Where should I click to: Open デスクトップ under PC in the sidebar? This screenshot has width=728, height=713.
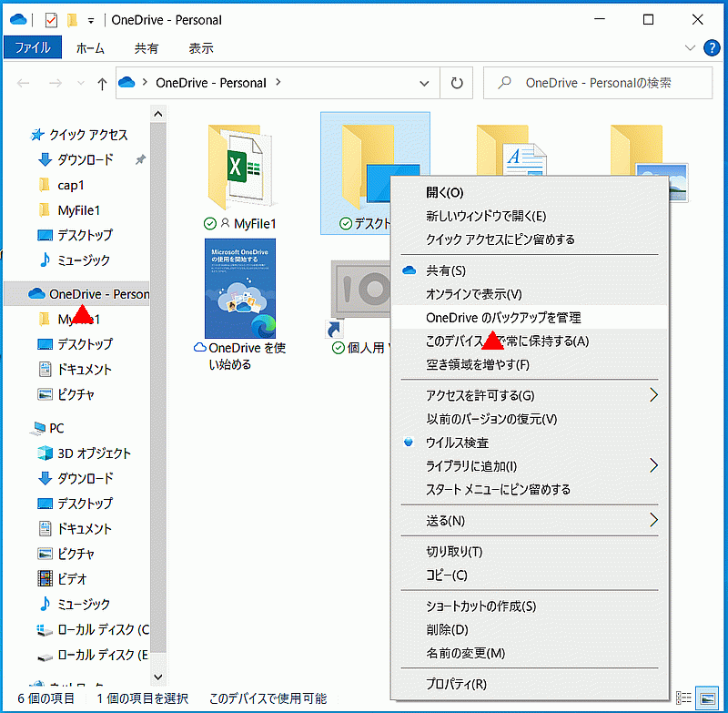(76, 504)
